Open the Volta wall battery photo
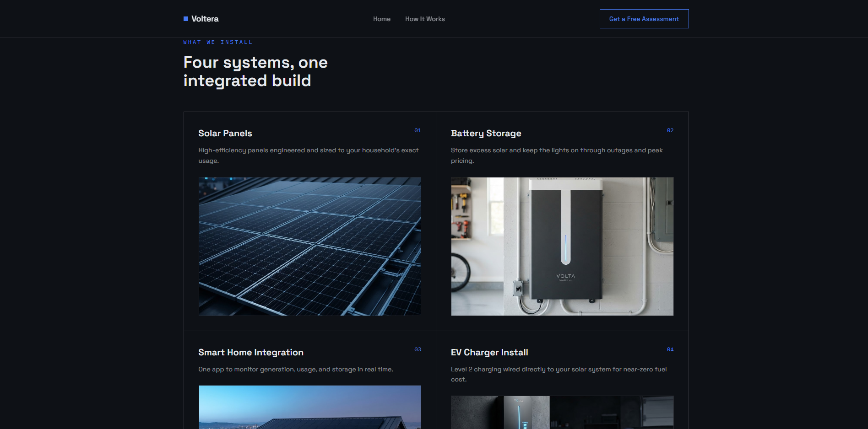 click(562, 247)
